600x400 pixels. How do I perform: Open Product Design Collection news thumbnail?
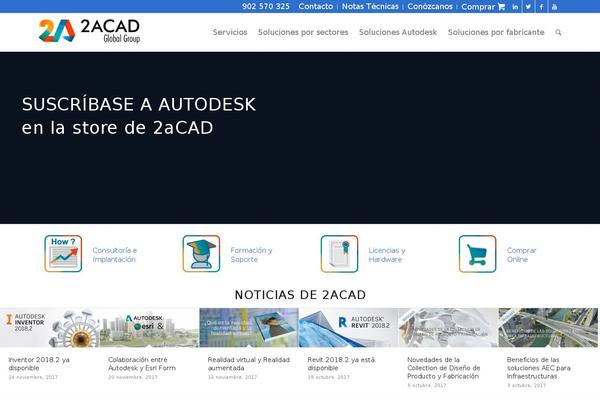448,328
